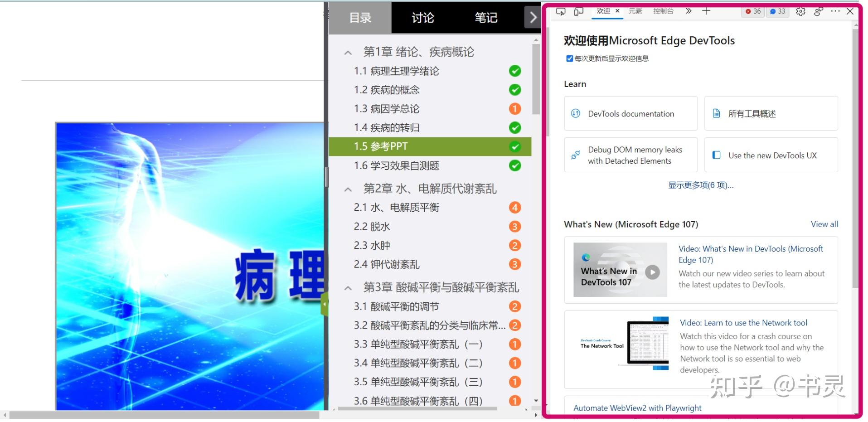Collapse chapter 第3章 酸碱平衡与酸碱平衡紊乱
This screenshot has width=868, height=422.
[x=348, y=287]
